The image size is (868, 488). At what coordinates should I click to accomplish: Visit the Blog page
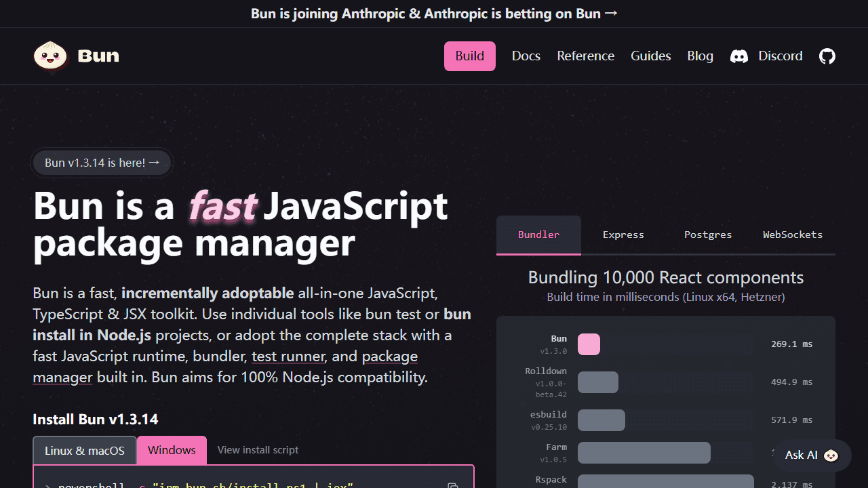point(701,56)
